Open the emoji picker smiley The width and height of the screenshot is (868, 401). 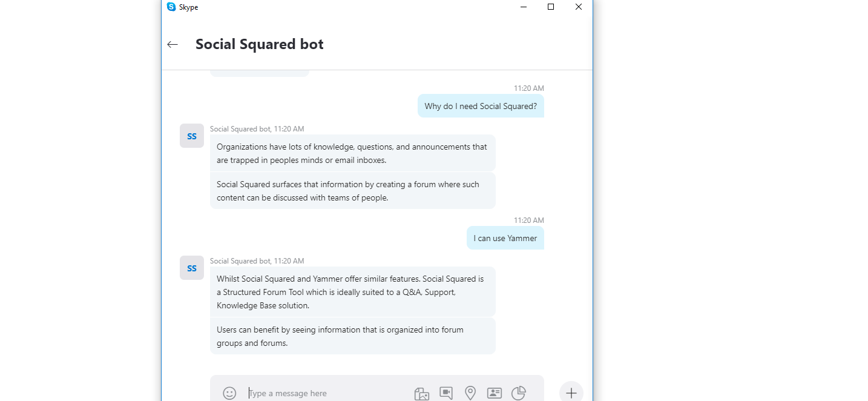coord(229,393)
